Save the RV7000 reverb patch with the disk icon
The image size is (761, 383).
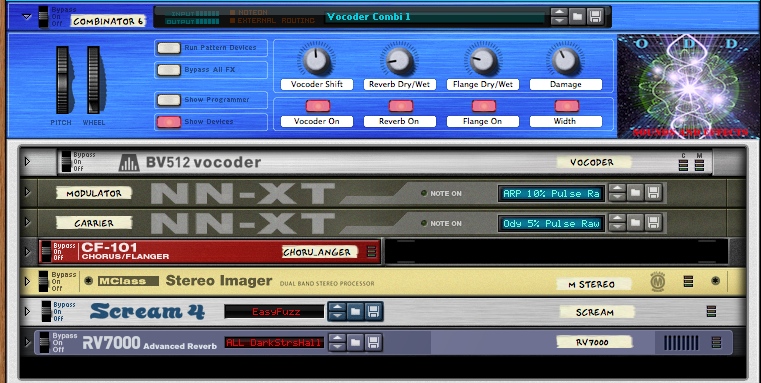[x=373, y=342]
